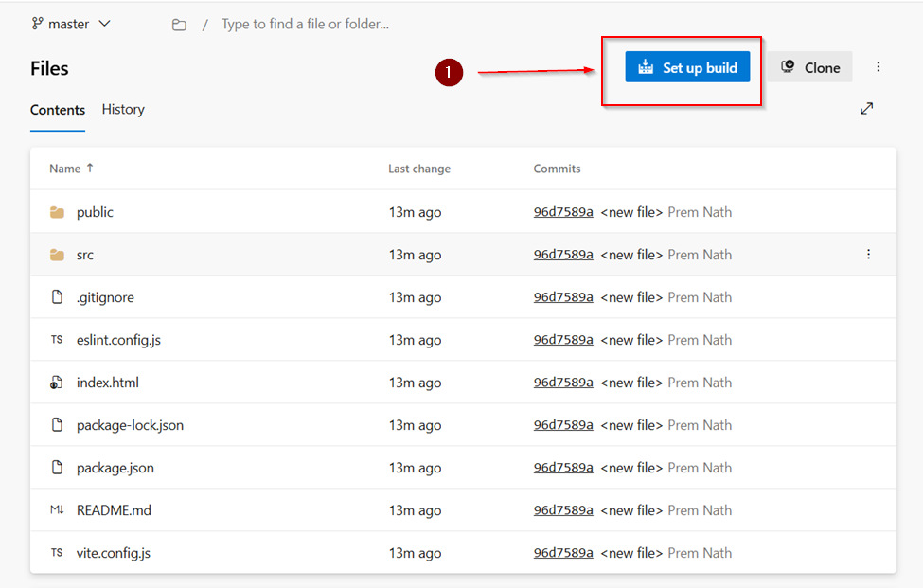This screenshot has width=923, height=588.
Task: Open package.json file
Action: coord(115,468)
